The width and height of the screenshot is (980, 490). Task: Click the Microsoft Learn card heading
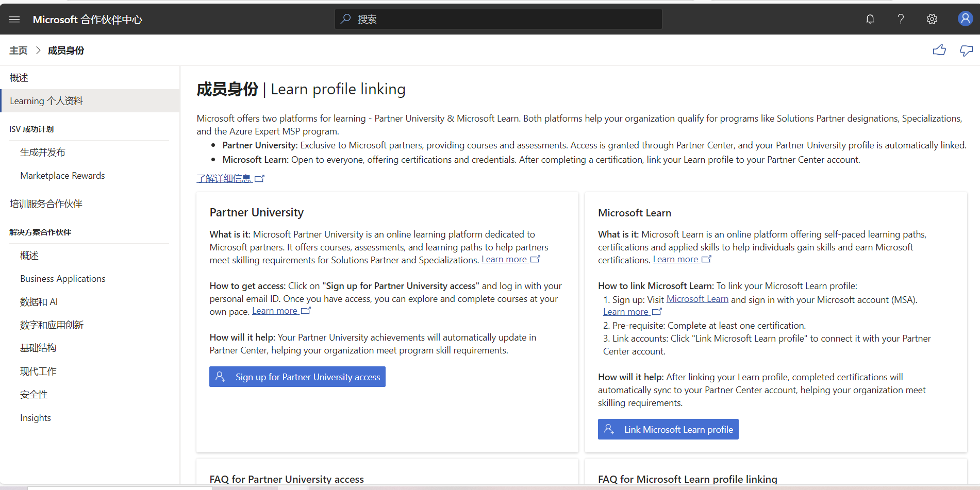(635, 213)
